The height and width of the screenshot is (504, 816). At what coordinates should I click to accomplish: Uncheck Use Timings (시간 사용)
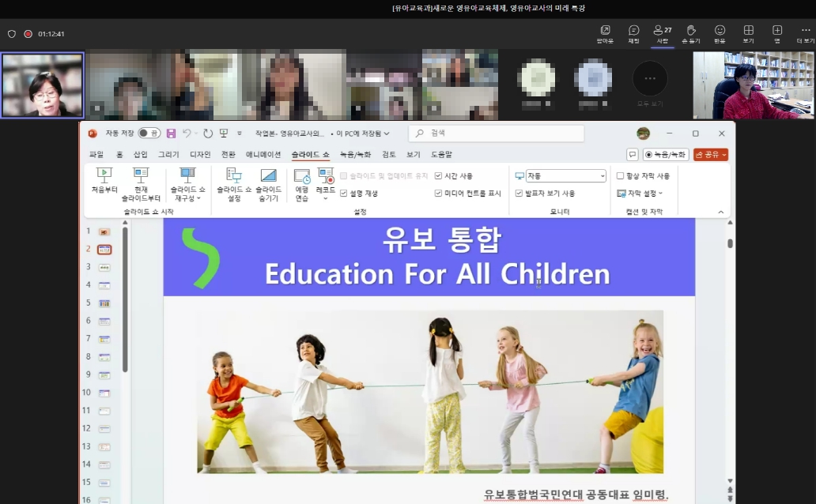coord(438,176)
